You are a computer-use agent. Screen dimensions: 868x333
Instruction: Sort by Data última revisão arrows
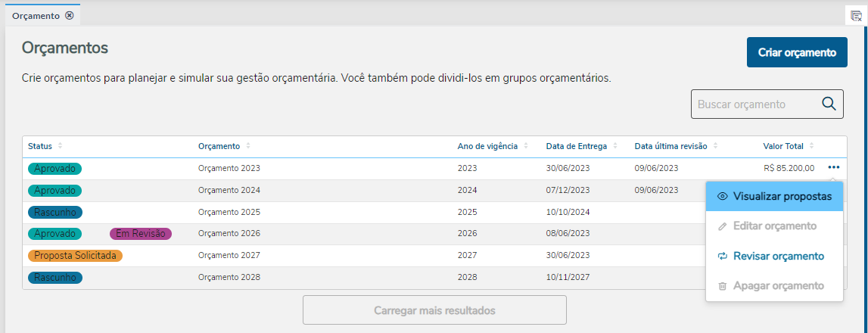click(x=715, y=146)
